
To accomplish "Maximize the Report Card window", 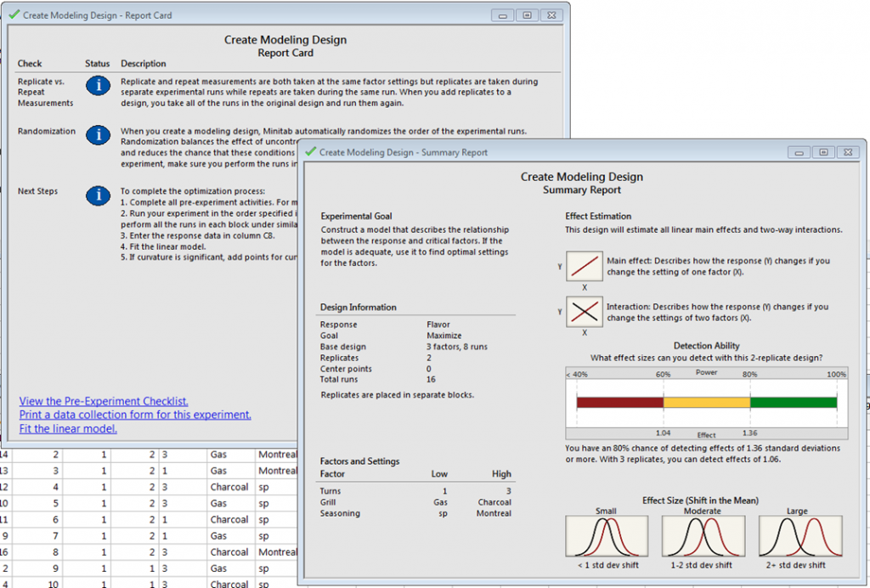I will tap(527, 15).
